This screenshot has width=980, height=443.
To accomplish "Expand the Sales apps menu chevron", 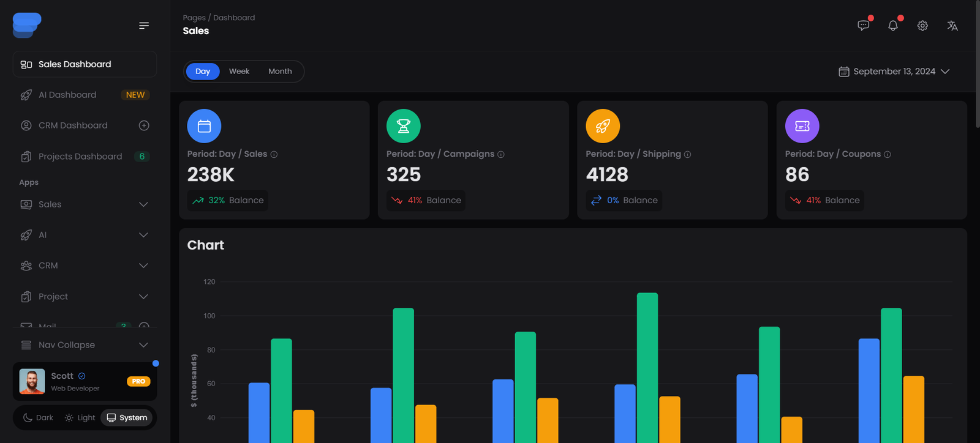I will [143, 204].
